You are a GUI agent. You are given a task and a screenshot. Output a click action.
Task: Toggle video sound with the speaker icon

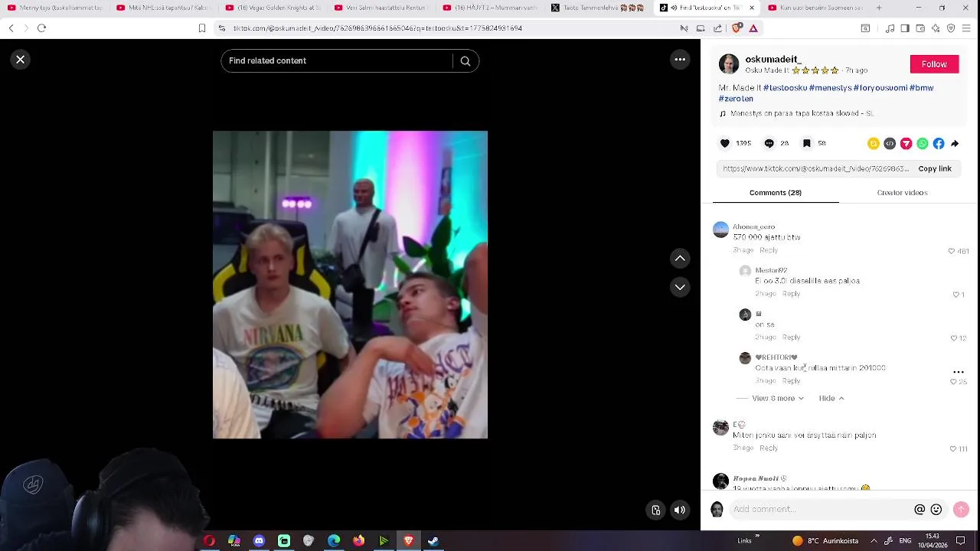point(680,510)
